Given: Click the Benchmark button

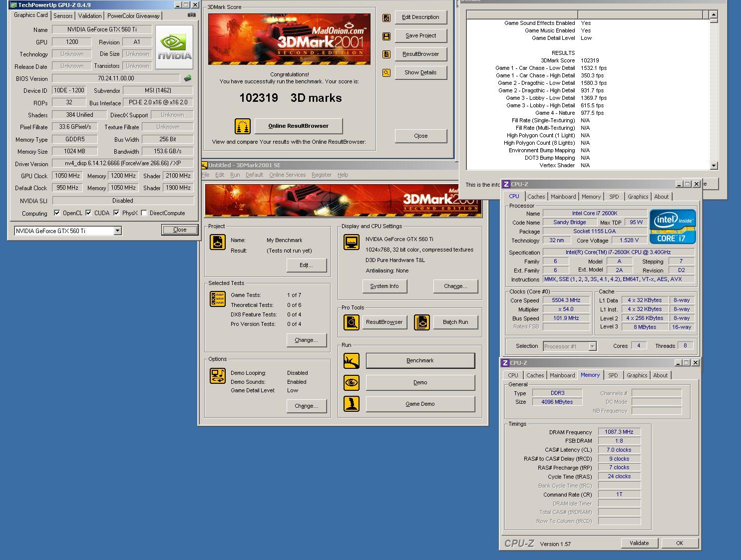Looking at the screenshot, I should [420, 360].
